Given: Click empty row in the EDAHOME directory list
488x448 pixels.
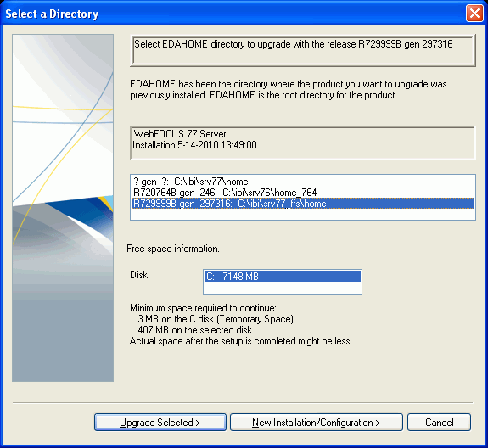Looking at the screenshot, I should (x=302, y=214).
